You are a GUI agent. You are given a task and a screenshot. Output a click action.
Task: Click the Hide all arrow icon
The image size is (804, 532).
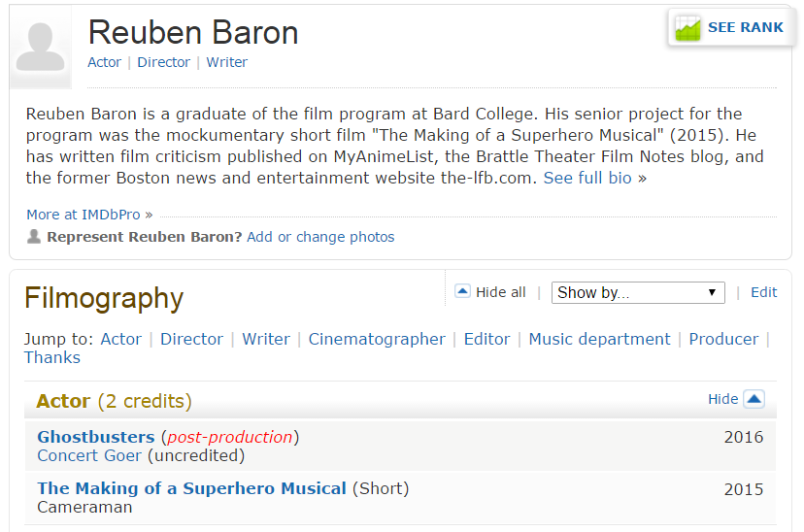462,291
